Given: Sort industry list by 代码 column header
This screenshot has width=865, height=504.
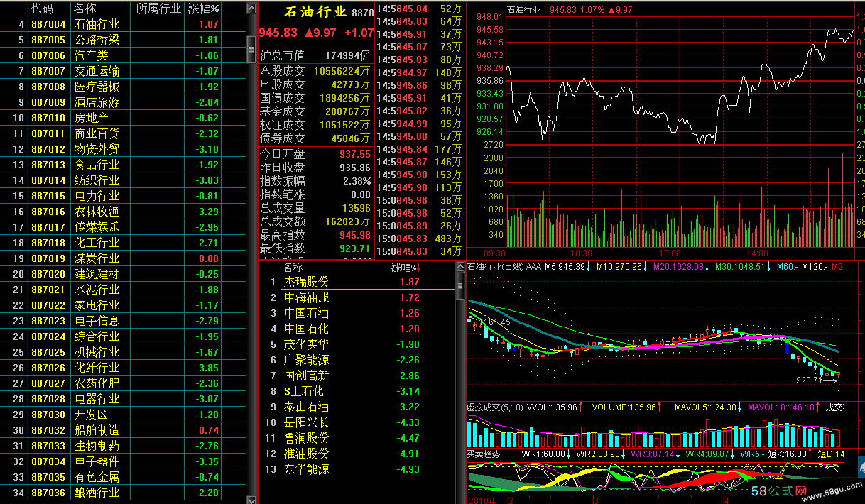Looking at the screenshot, I should (42, 9).
